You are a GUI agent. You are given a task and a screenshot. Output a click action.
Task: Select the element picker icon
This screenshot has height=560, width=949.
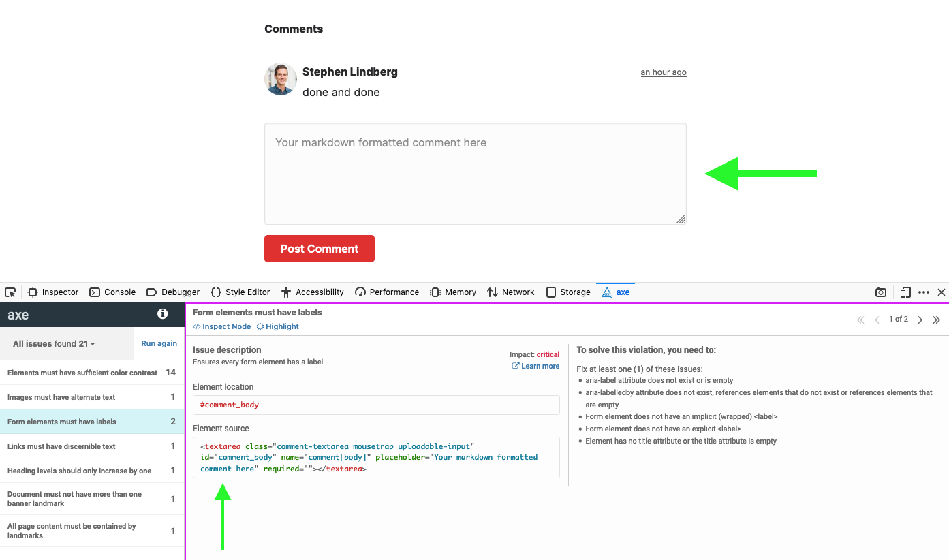pyautogui.click(x=10, y=292)
